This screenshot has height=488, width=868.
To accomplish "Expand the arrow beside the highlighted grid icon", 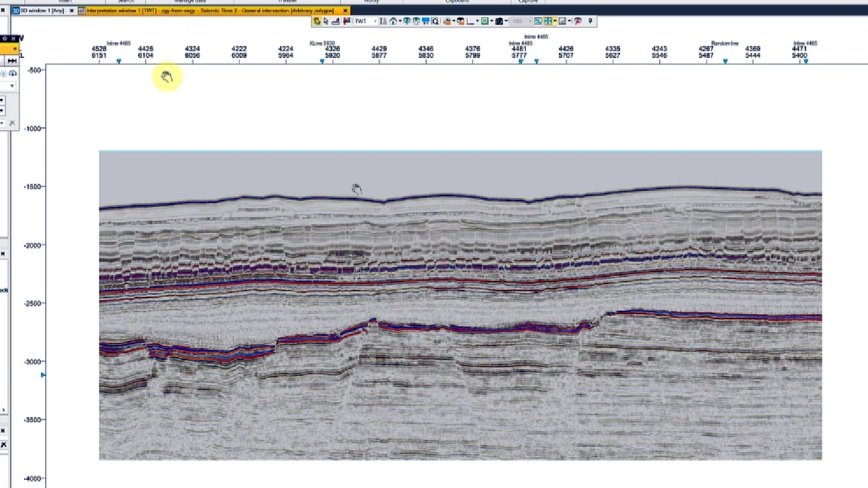I will [555, 21].
